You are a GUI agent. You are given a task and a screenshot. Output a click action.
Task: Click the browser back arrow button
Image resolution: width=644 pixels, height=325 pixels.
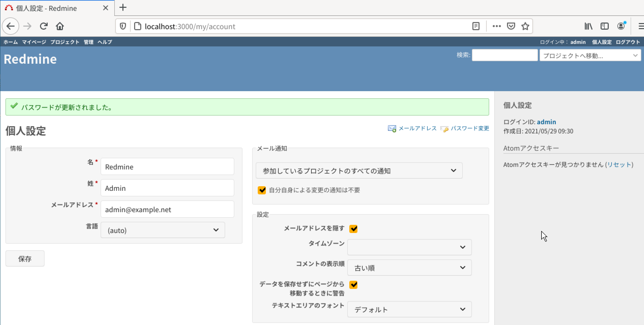click(x=11, y=26)
